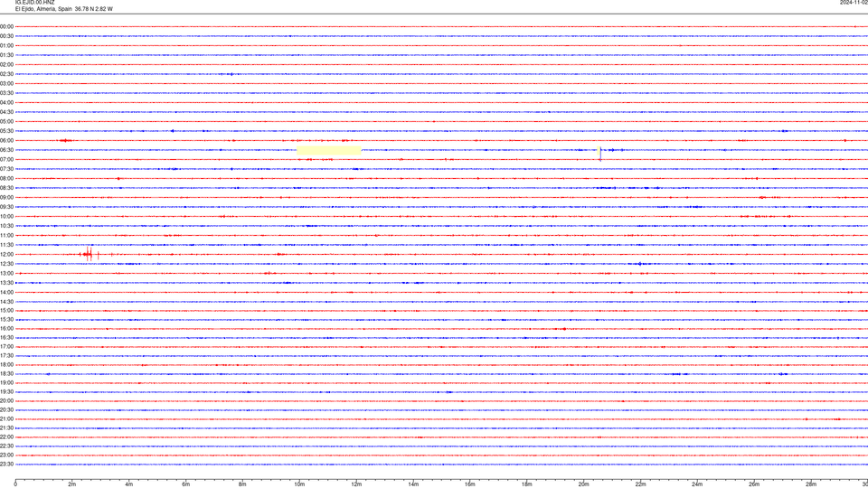Click the 8m tick label on the minute axis
The image size is (868, 488).
point(242,484)
